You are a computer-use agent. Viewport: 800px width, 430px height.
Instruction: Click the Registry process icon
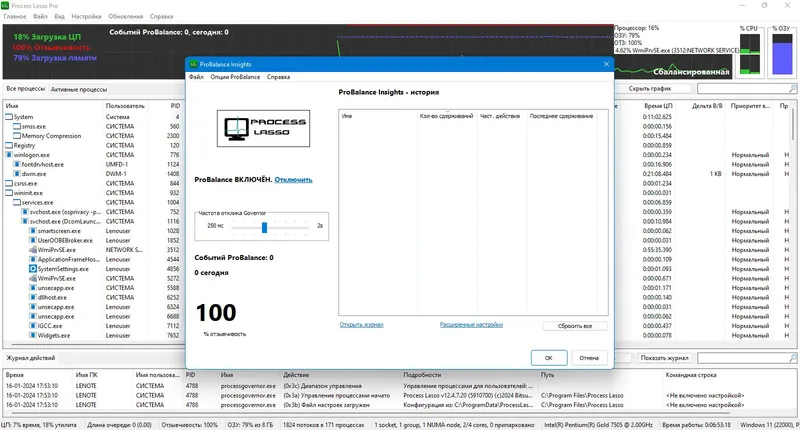[x=9, y=145]
